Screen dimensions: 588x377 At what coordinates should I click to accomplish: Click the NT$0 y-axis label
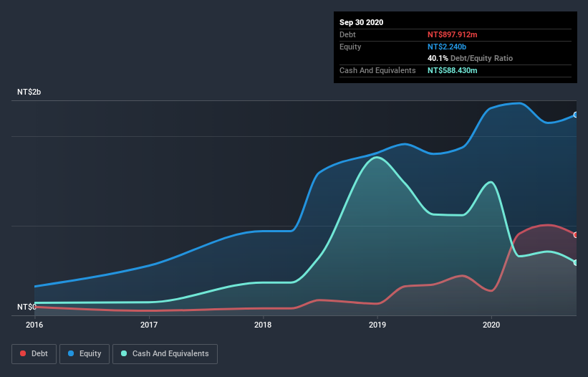point(26,307)
